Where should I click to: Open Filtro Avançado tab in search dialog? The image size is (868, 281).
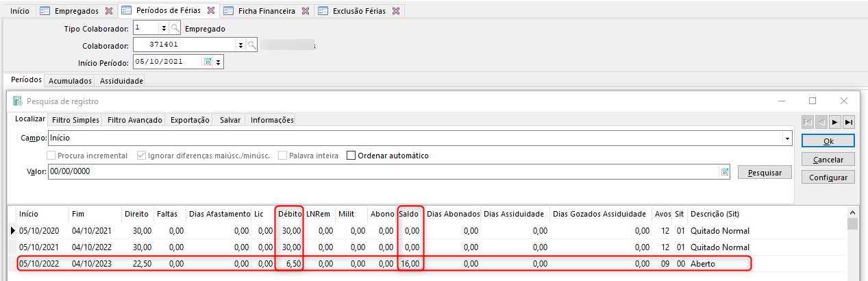(x=135, y=120)
